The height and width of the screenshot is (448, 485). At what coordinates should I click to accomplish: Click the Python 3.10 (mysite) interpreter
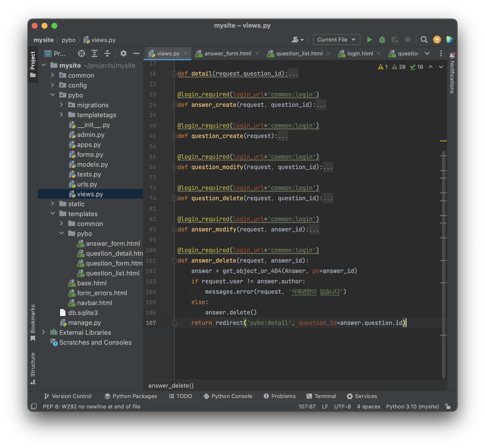412,406
